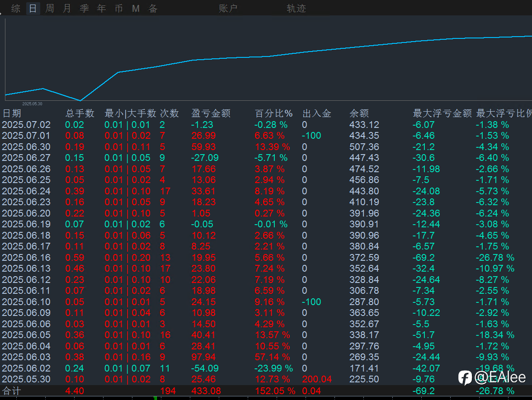Click the total percentage 152.05 %

click(x=275, y=391)
